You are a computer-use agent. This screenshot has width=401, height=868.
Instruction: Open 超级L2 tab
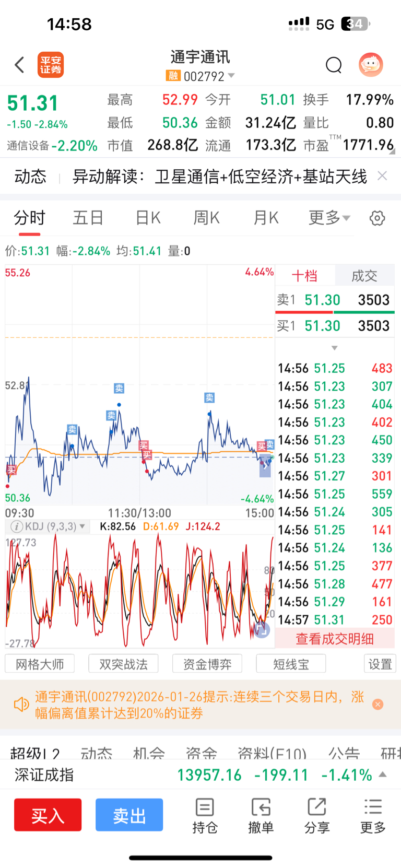click(35, 753)
